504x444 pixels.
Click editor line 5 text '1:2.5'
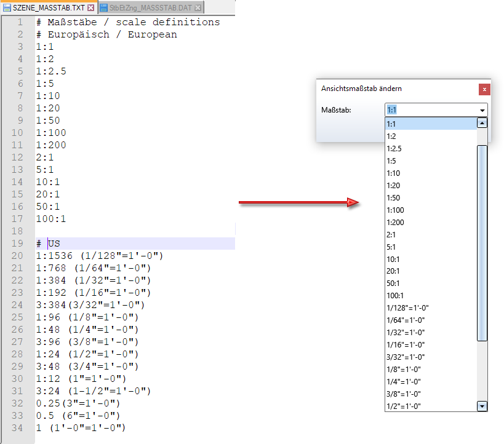pyautogui.click(x=51, y=71)
